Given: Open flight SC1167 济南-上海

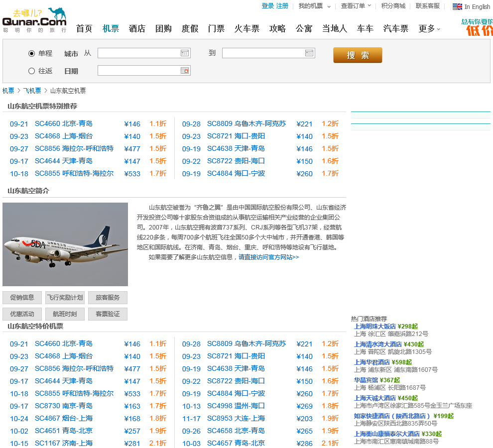Looking at the screenshot, I should pos(64,444).
